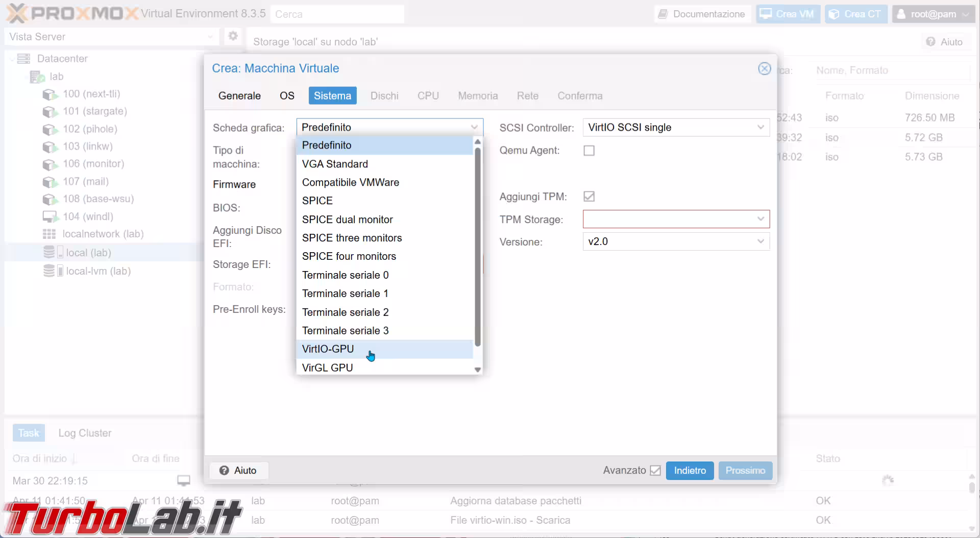Select VirtIO-GPU from the graphics list

pos(328,349)
